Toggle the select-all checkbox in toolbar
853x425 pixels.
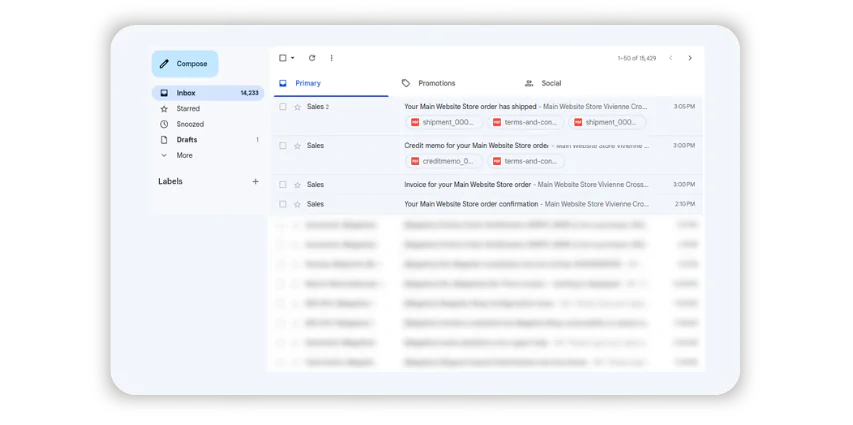[x=282, y=58]
